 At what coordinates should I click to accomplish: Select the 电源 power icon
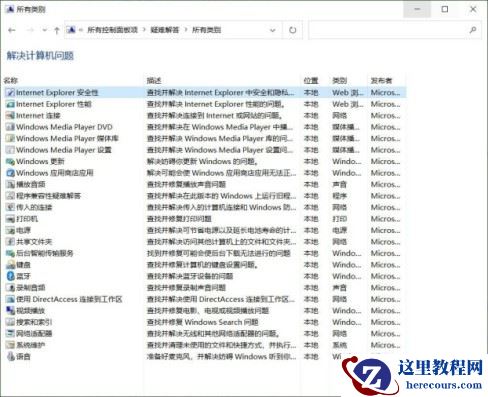coord(11,230)
